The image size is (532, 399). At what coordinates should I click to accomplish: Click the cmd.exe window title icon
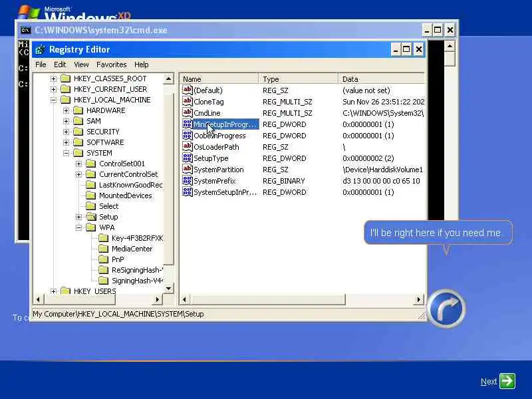coord(25,30)
